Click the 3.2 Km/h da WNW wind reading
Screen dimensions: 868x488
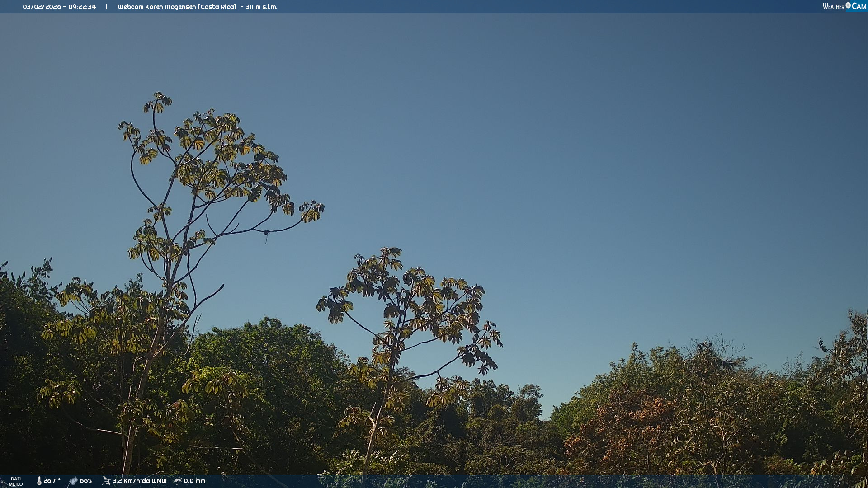click(x=139, y=481)
